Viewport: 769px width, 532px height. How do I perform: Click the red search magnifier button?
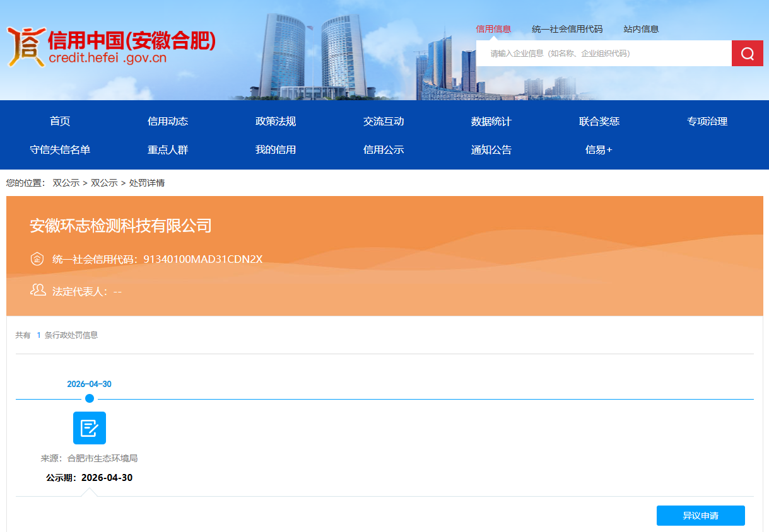tap(748, 54)
